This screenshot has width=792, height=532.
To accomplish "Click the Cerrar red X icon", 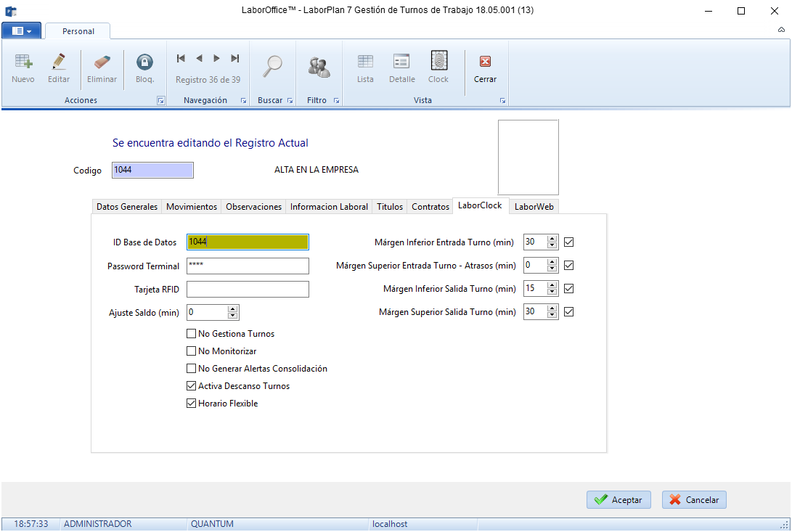I will 486,62.
